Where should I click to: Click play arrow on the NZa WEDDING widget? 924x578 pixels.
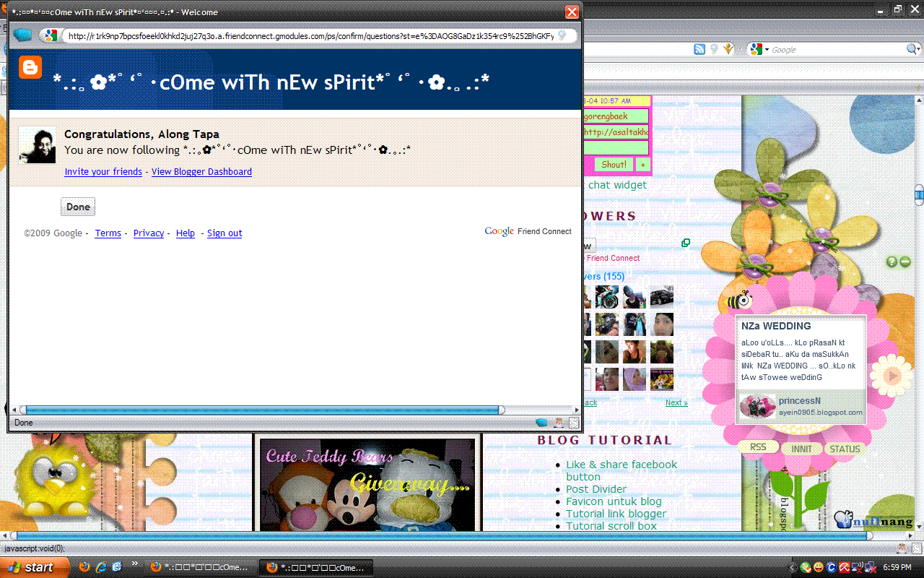(894, 376)
